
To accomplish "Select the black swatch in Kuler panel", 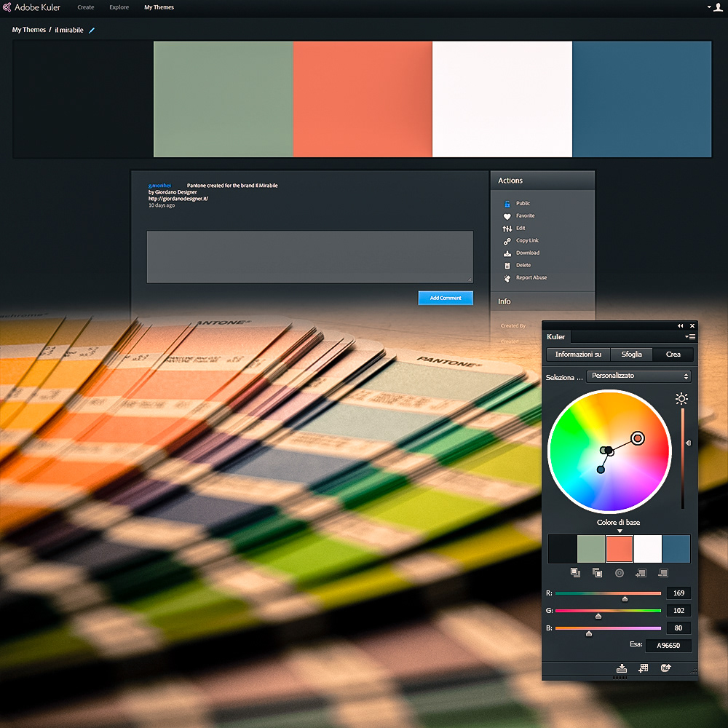I will (562, 549).
